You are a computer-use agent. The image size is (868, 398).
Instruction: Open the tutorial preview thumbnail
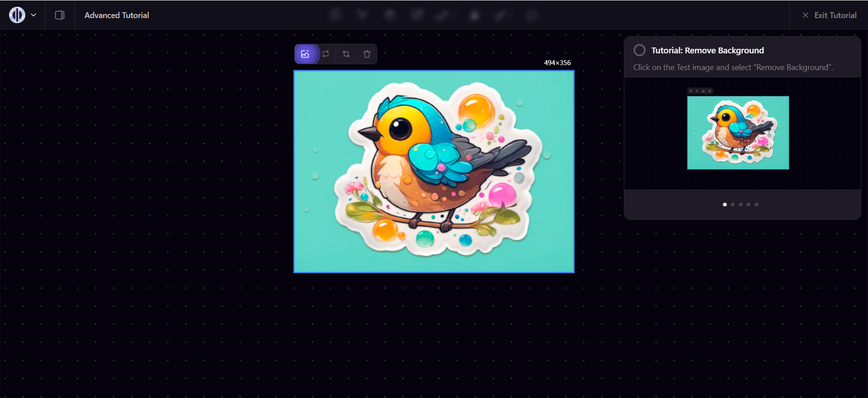pos(738,133)
